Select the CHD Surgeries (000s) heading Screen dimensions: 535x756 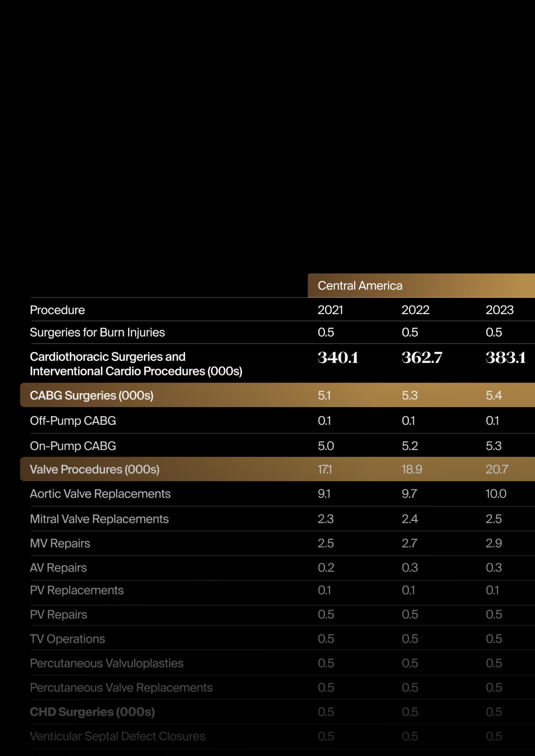click(x=92, y=712)
